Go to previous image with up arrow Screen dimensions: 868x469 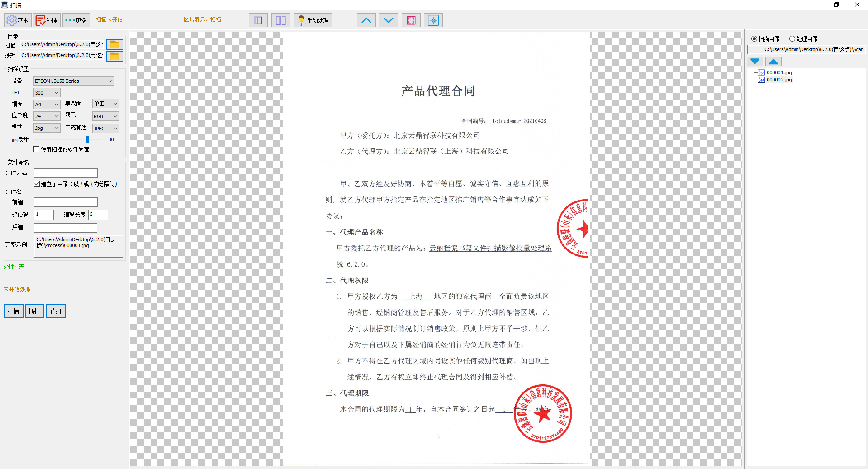366,20
